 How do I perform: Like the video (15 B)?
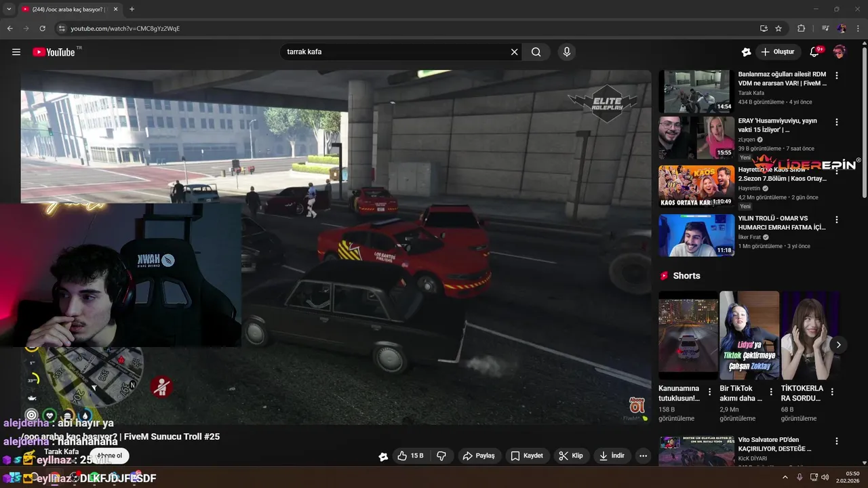coord(410,455)
